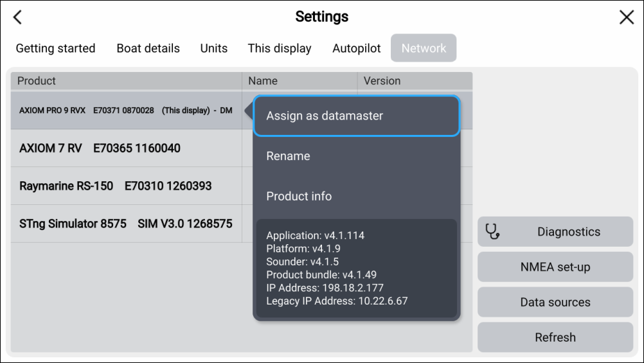Open the Data sources button
Image resolution: width=644 pixels, height=363 pixels.
coord(555,302)
